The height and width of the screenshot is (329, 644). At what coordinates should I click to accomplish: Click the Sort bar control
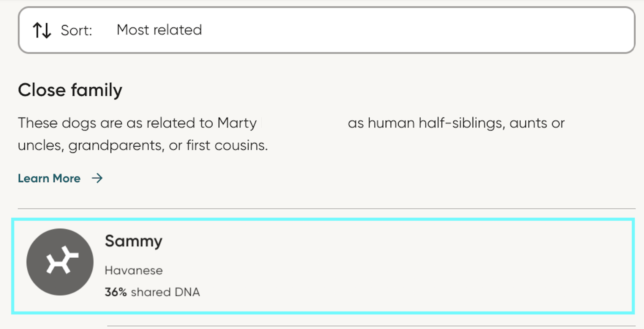[x=322, y=30]
